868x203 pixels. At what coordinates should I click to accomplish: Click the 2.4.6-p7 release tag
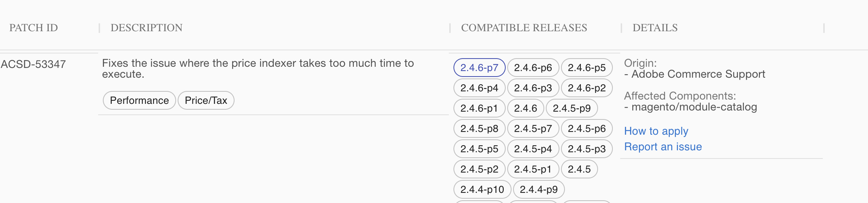[x=479, y=68]
